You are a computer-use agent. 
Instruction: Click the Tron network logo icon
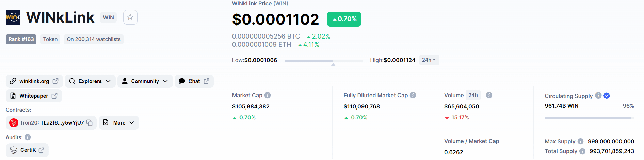14,123
